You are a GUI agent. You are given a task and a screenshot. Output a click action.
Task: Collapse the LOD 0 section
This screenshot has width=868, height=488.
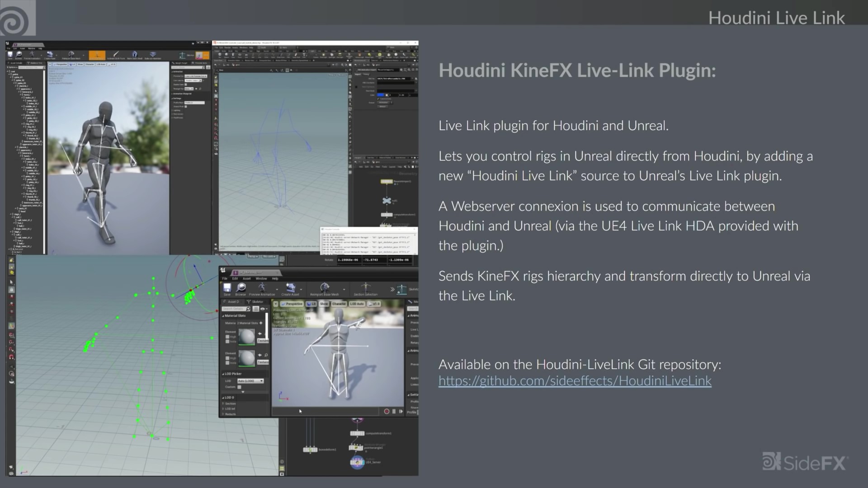tap(223, 398)
